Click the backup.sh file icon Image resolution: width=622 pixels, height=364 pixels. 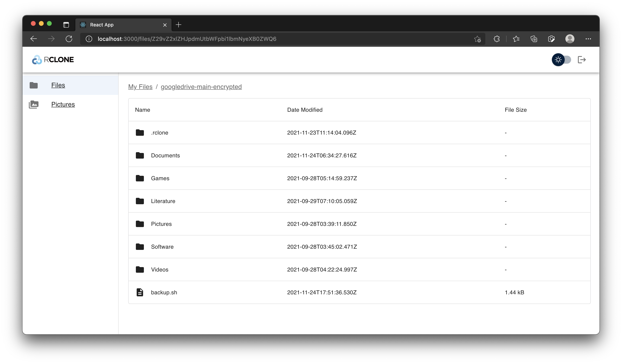click(x=140, y=292)
